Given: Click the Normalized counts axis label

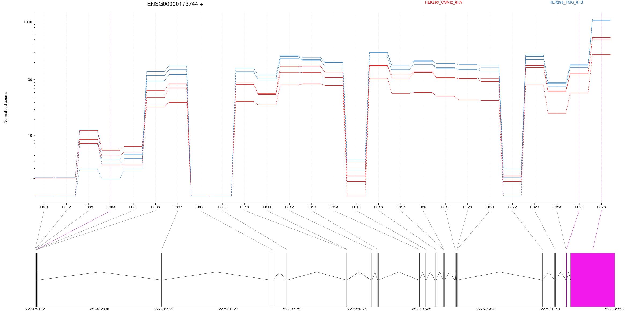Looking at the screenshot, I should tap(6, 108).
